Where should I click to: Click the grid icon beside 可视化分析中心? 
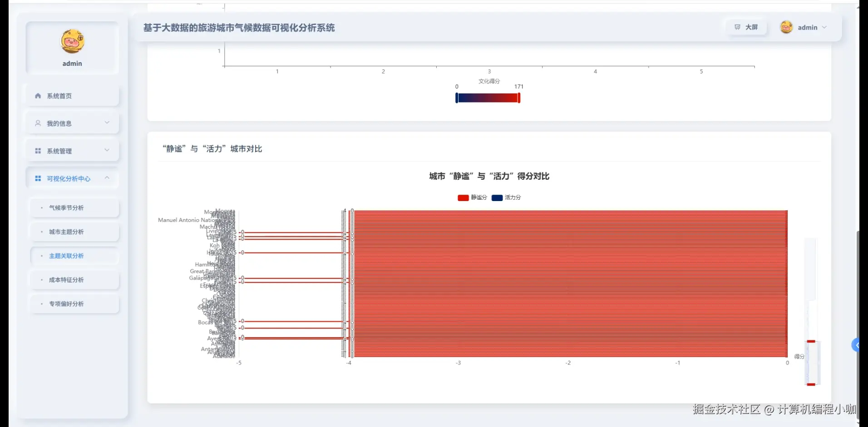(38, 178)
